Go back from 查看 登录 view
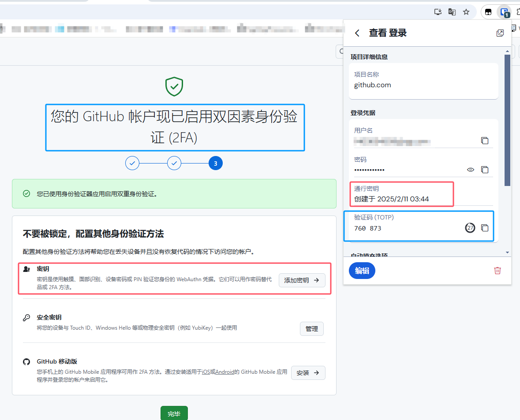This screenshot has height=420, width=520. [x=357, y=33]
